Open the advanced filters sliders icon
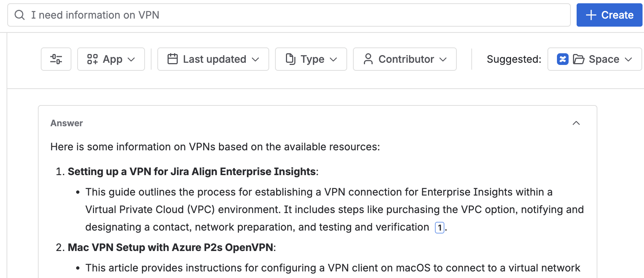Screen dimensions: 644x278 [56, 59]
